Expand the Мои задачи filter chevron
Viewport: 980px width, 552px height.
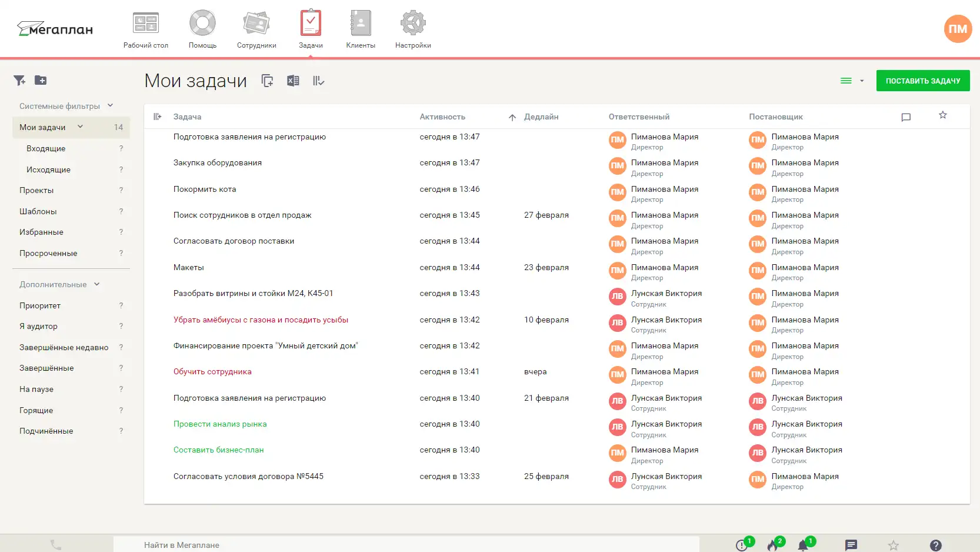tap(80, 127)
